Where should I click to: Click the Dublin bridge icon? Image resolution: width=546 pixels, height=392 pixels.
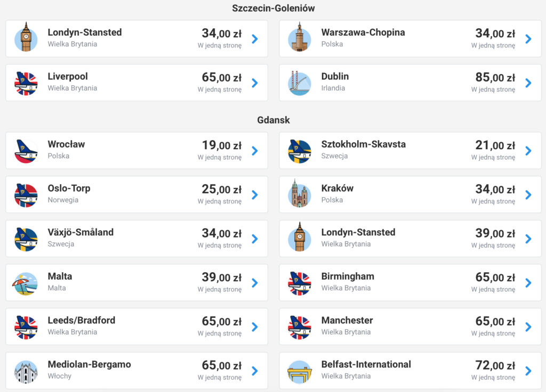point(299,83)
